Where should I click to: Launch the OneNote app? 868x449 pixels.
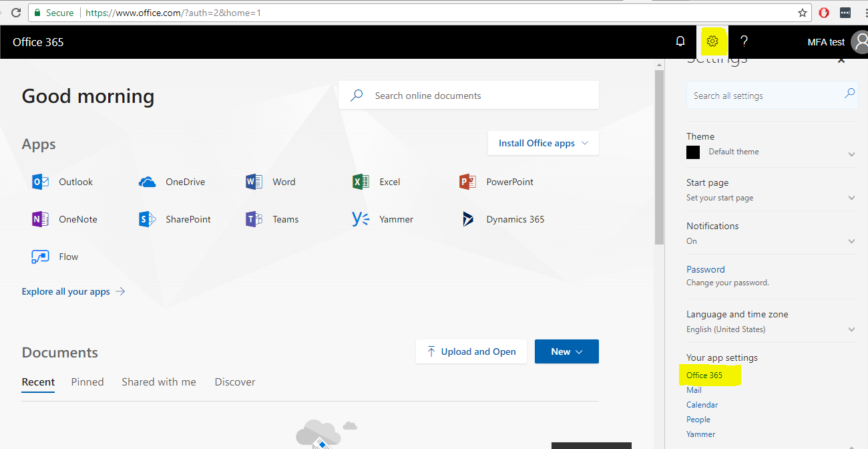pos(64,219)
